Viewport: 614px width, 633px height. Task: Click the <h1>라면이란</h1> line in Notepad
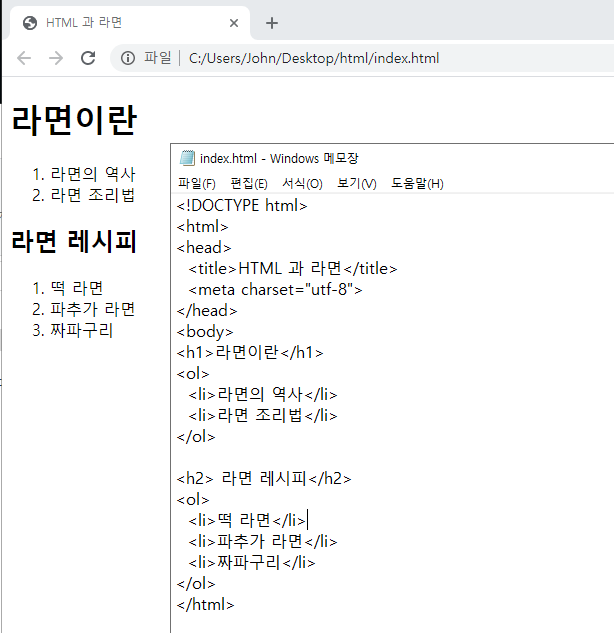pos(250,352)
